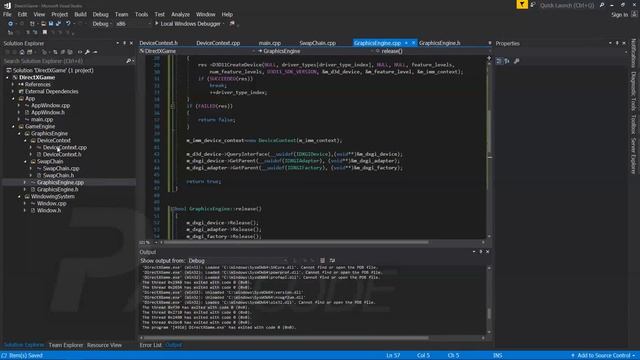Viewport: 640px width, 360px height.
Task: Click the Search Solution Explorer input field
Action: [x=63, y=61]
